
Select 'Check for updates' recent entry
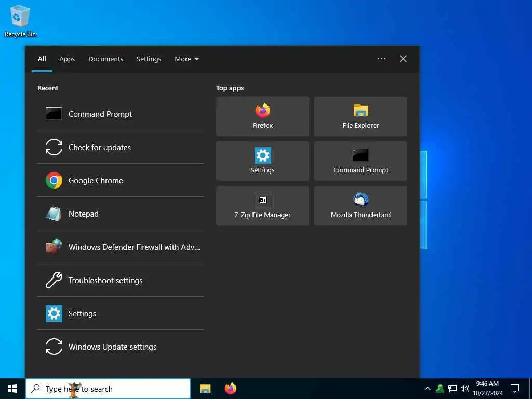(x=100, y=147)
